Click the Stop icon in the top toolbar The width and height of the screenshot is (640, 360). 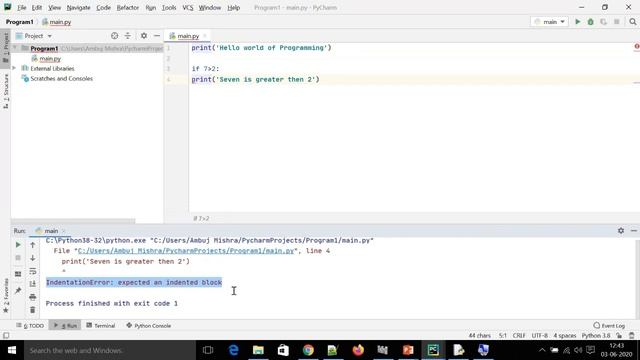[x=617, y=22]
